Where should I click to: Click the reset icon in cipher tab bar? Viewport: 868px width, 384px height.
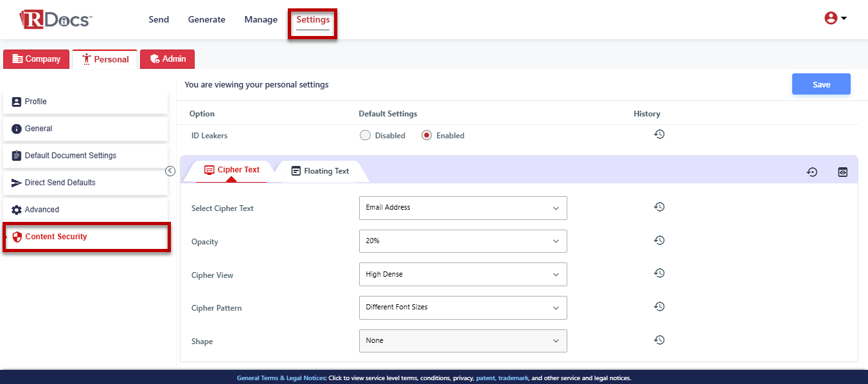pyautogui.click(x=811, y=172)
